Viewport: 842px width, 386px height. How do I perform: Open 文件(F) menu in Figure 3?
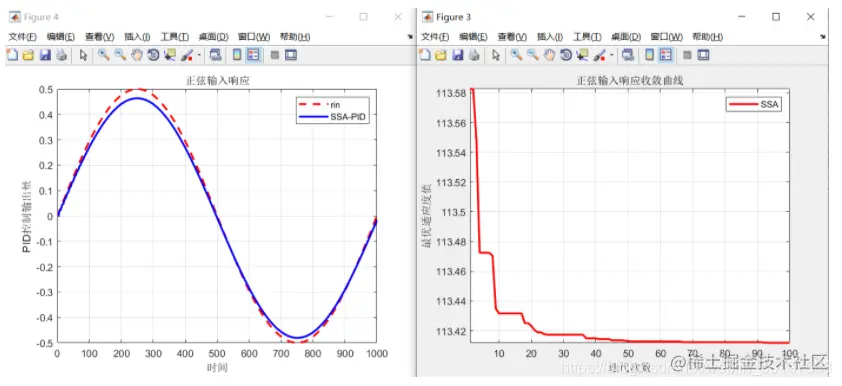(435, 37)
